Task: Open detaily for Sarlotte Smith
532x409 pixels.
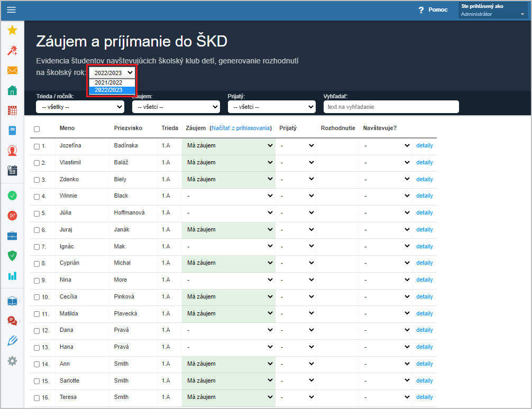Action: tap(425, 380)
